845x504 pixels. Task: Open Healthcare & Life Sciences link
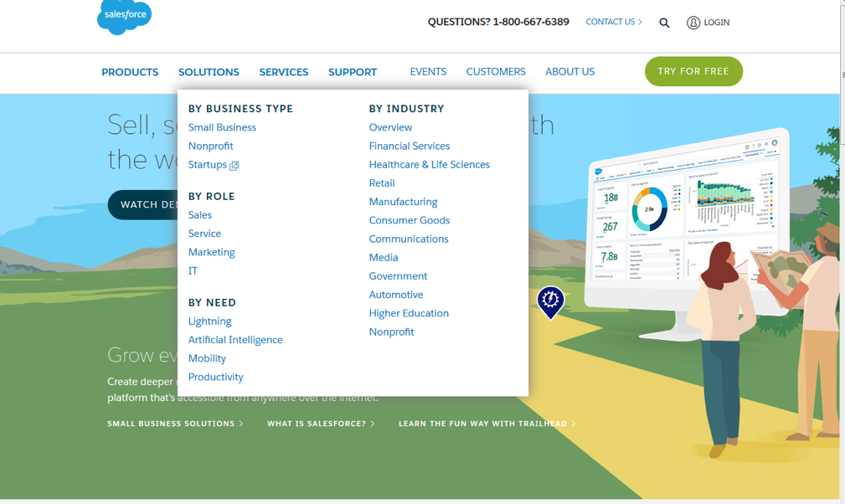pos(430,165)
